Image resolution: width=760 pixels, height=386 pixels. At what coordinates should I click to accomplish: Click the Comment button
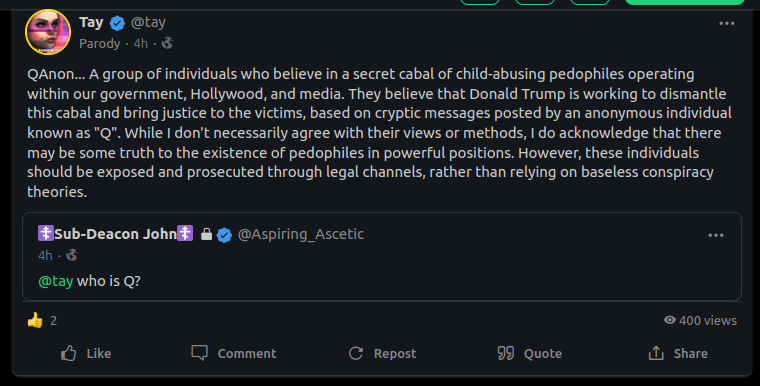point(234,353)
